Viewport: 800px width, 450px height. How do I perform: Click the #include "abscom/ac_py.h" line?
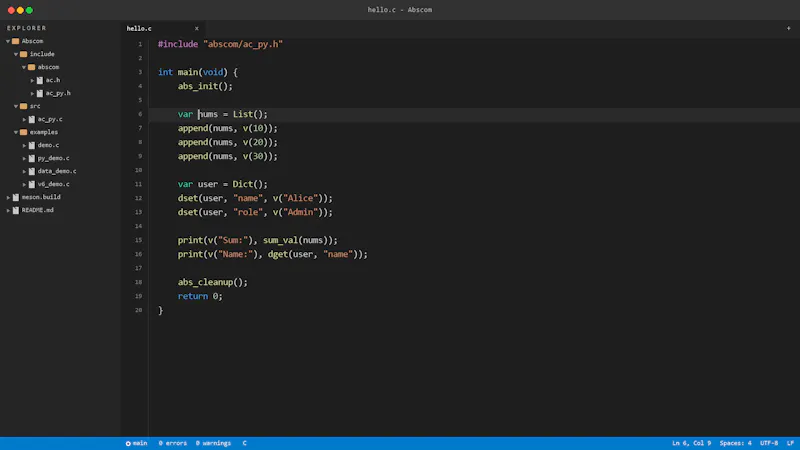(220, 44)
